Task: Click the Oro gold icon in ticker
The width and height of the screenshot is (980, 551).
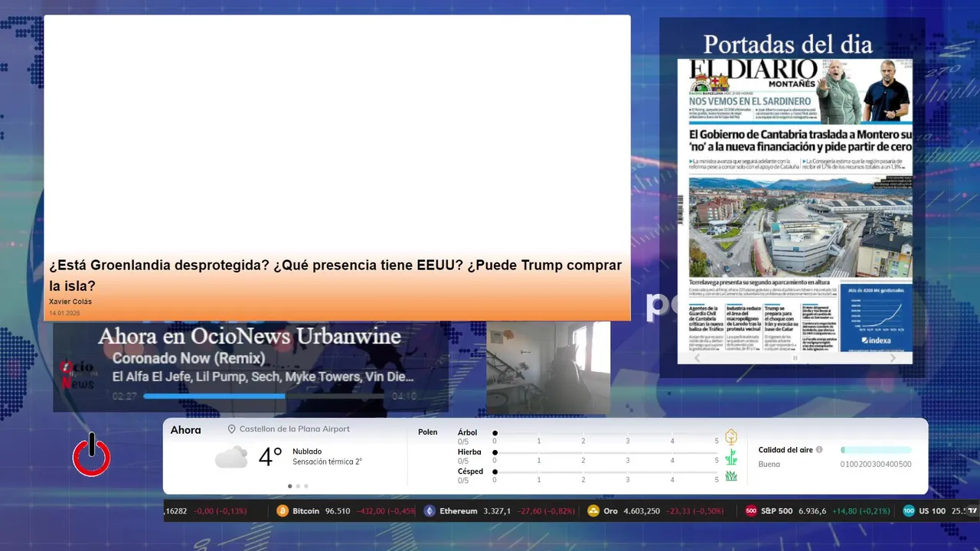Action: pos(593,511)
